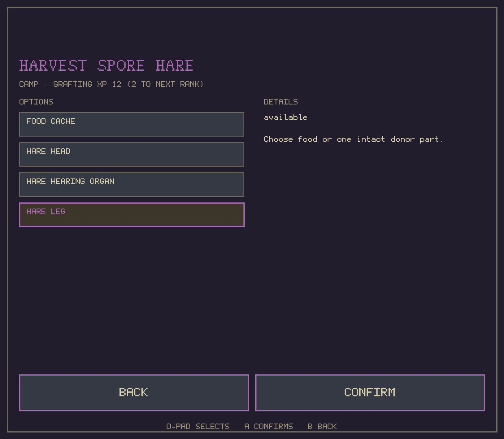Click the 'Options' section heading
Screen dimensions: 504x439
(36, 102)
